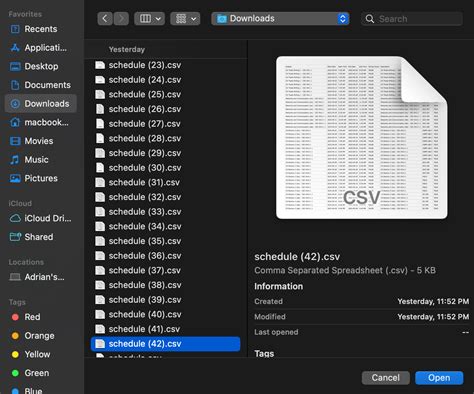Image resolution: width=474 pixels, height=394 pixels.
Task: Open the item grouping dropdown
Action: click(x=185, y=19)
